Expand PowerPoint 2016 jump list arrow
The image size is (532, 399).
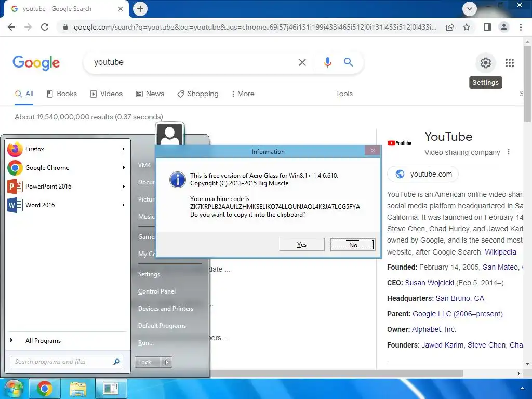pos(124,187)
